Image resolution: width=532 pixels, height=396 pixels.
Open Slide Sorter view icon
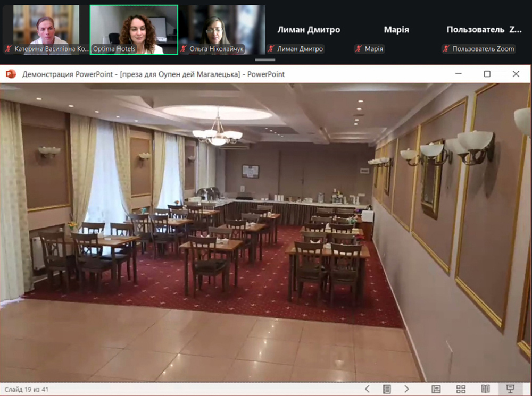[461, 389]
